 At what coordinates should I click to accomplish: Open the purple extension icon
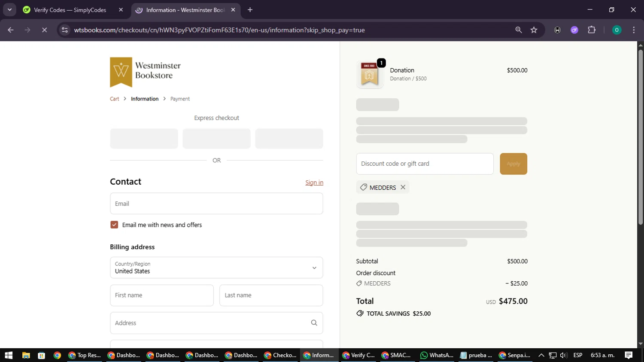(574, 30)
